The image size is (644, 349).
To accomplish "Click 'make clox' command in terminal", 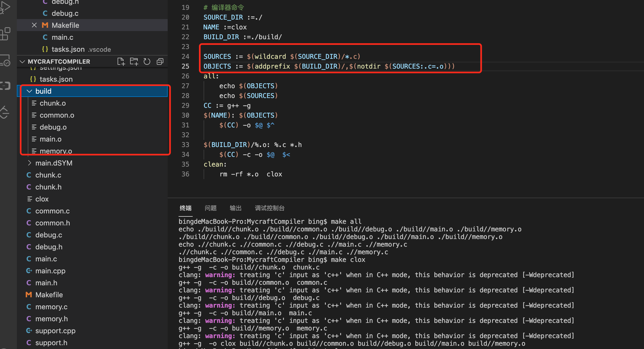I will coord(348,259).
